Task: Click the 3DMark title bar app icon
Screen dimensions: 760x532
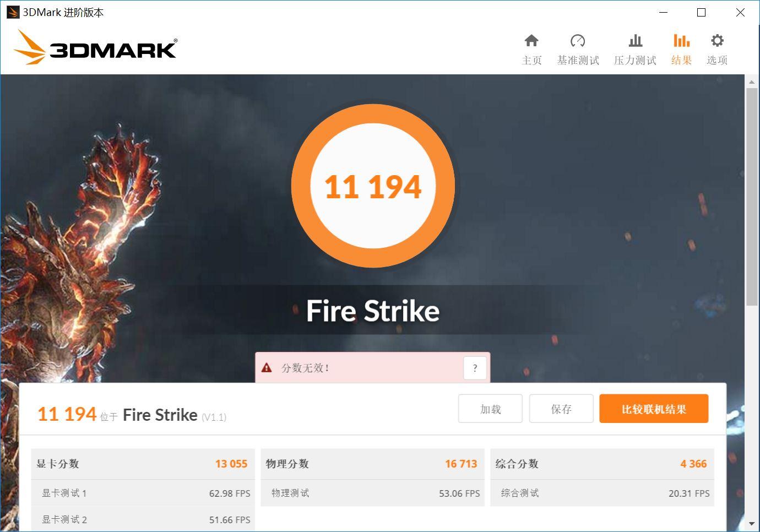Action: point(12,12)
